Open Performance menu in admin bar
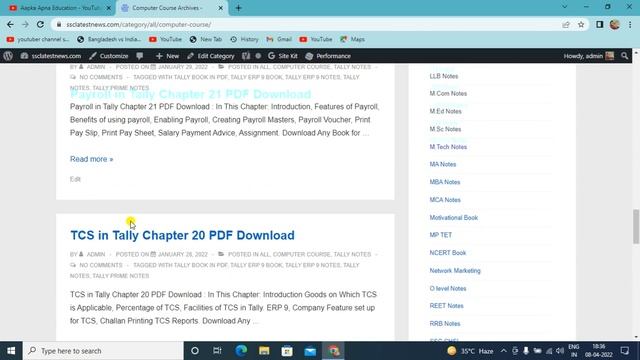The image size is (640, 360). (328, 56)
